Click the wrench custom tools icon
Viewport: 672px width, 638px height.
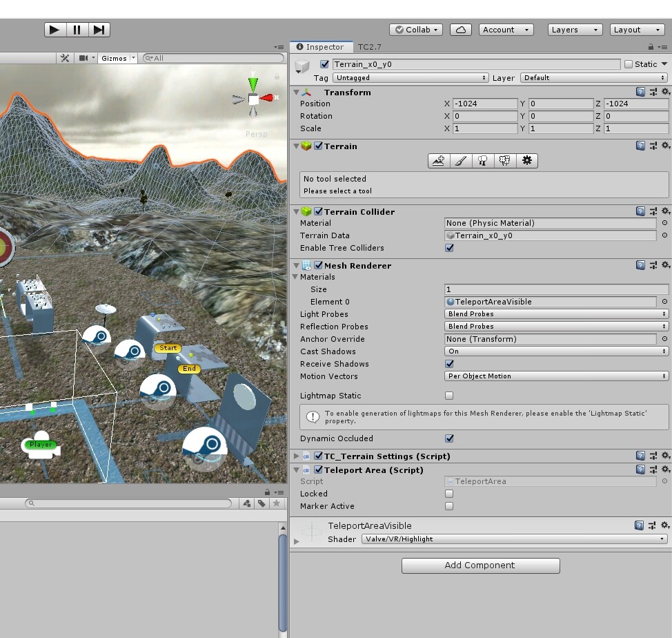66,58
